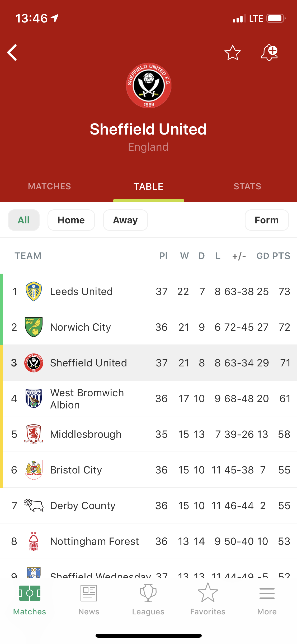Select the All table filter

click(x=24, y=220)
